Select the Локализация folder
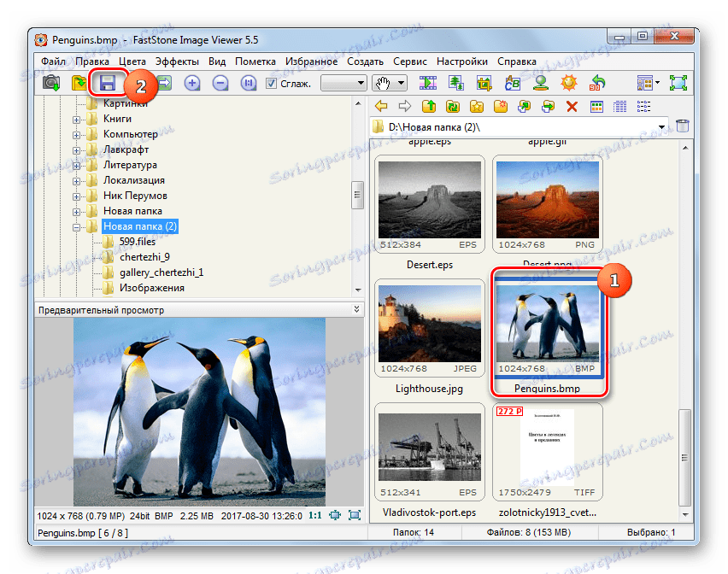Image resolution: width=728 pixels, height=574 pixels. pyautogui.click(x=133, y=180)
